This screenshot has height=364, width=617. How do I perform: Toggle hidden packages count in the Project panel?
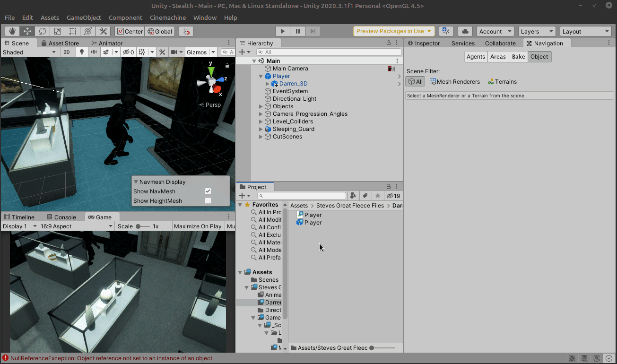(x=393, y=196)
